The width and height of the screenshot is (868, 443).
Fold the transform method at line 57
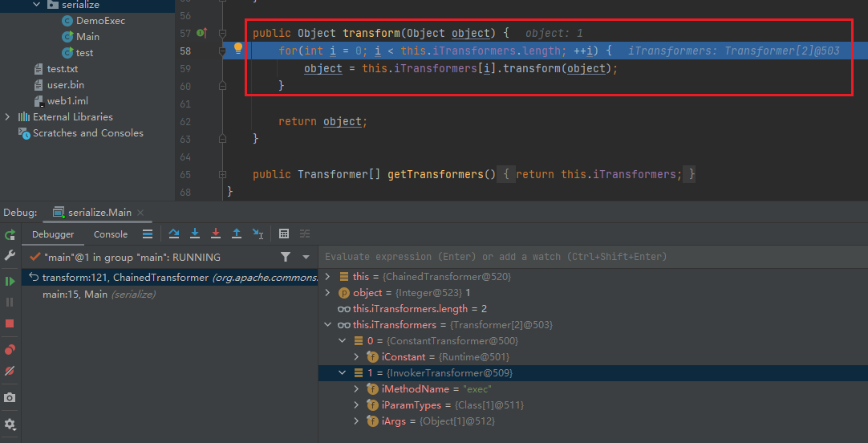(222, 33)
